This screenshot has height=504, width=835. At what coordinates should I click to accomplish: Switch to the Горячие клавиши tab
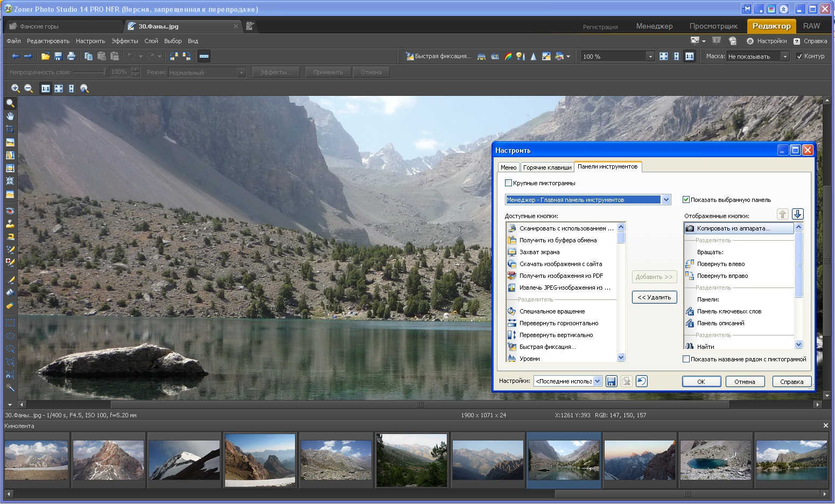point(547,167)
